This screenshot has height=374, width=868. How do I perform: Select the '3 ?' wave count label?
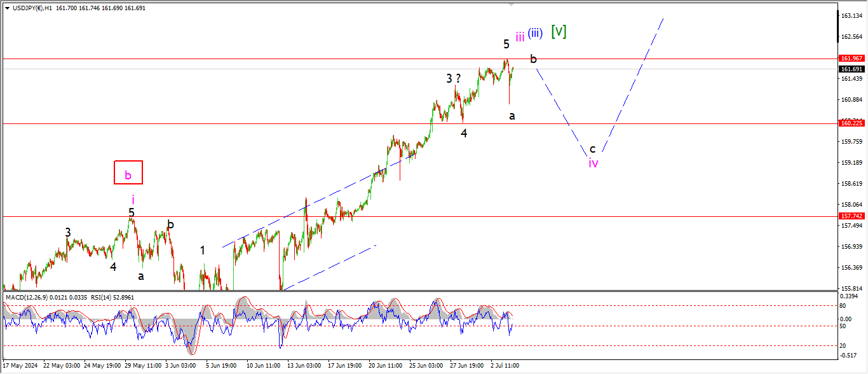tap(453, 79)
